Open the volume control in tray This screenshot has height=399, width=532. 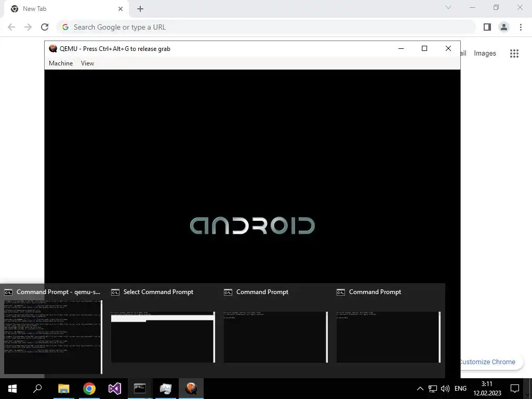pos(445,389)
